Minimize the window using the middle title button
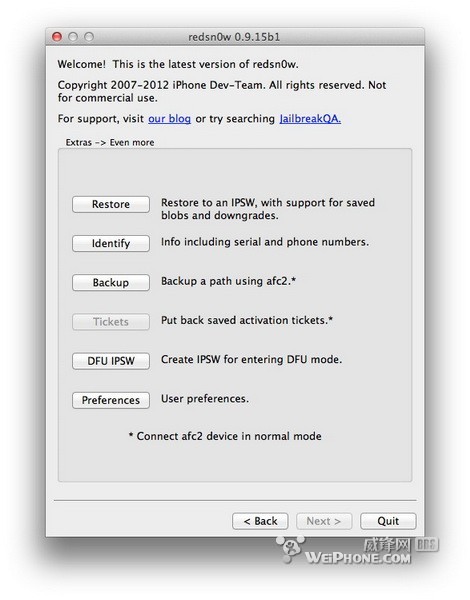Viewport: 470px width, 600px height. click(x=73, y=37)
